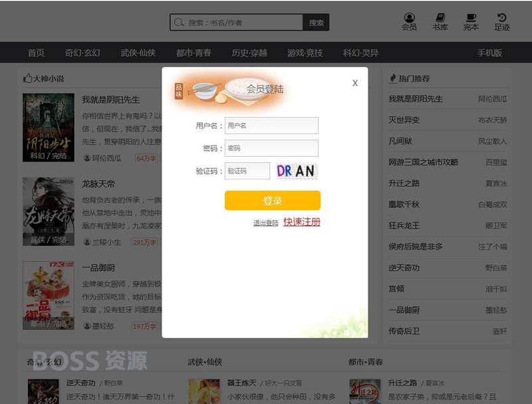Click author 白鹭成双 in 热门推荐
Image resolution: width=532 pixels, height=404 pixels.
(x=493, y=205)
